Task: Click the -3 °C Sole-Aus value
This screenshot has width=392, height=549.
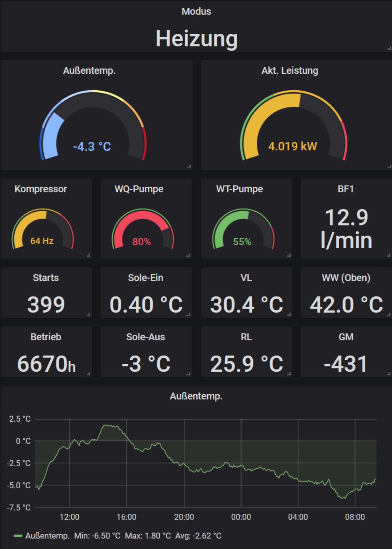Action: (x=146, y=364)
